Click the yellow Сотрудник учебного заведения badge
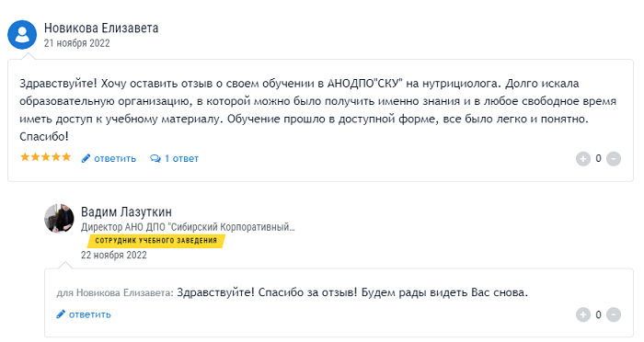Screen dimensions: 644x342 click(x=156, y=241)
